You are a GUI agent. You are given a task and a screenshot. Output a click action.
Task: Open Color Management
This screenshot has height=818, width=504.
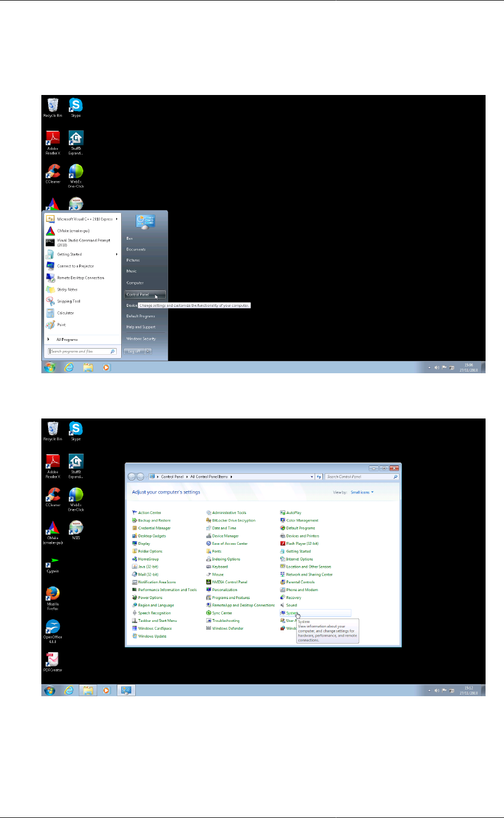(x=299, y=520)
